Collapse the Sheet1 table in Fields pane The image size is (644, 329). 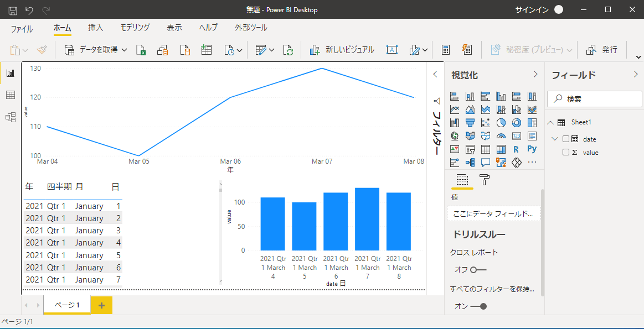[551, 122]
